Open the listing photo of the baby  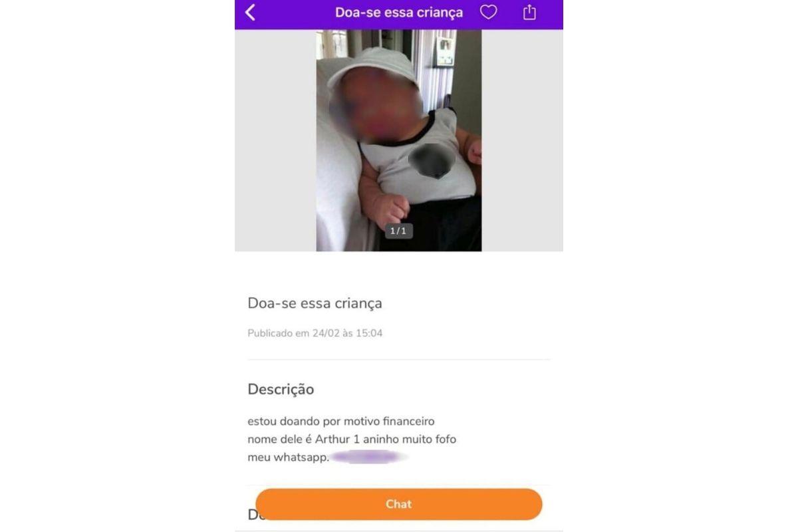pyautogui.click(x=399, y=140)
